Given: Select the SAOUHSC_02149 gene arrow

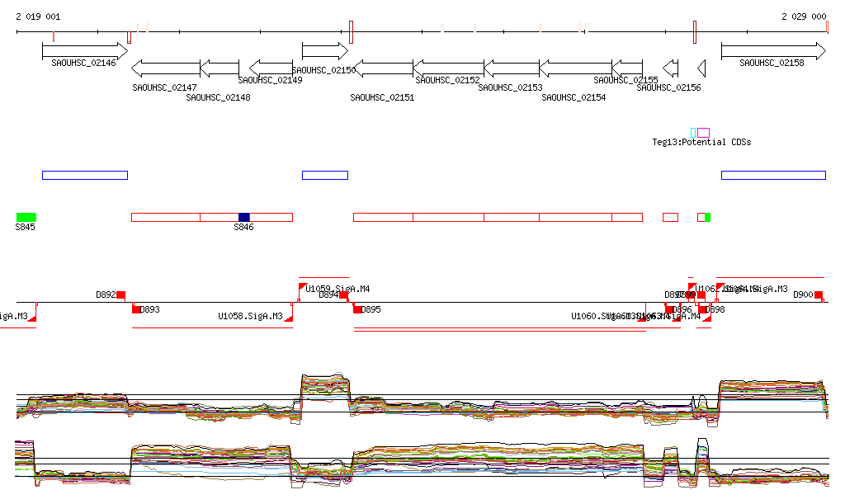Looking at the screenshot, I should pos(271,68).
